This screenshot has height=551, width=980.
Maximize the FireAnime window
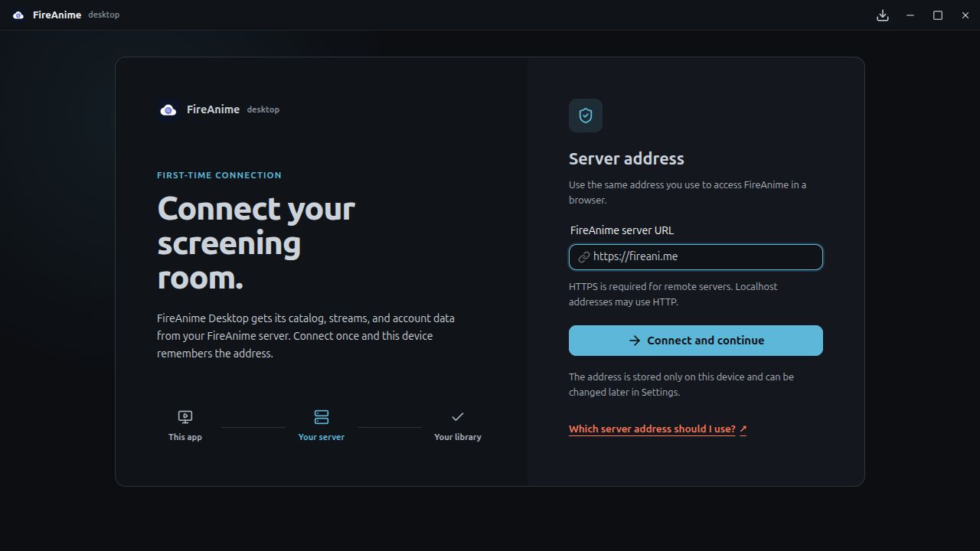pyautogui.click(x=938, y=15)
